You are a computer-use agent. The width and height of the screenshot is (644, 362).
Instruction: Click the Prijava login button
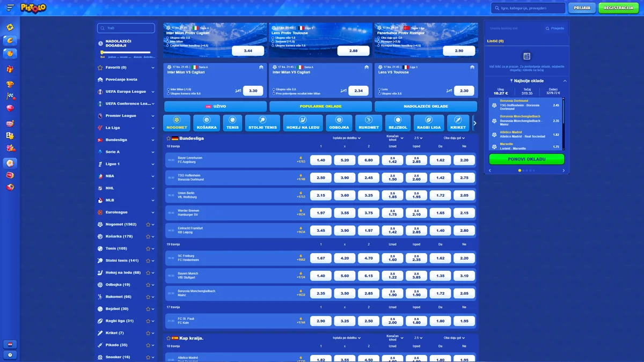coord(582,8)
